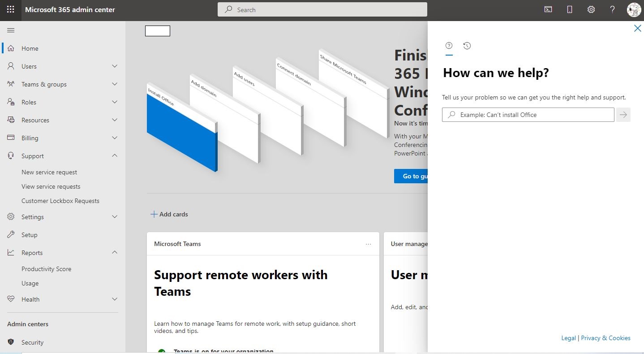Open the Legal link
This screenshot has width=644, height=354.
coord(568,338)
